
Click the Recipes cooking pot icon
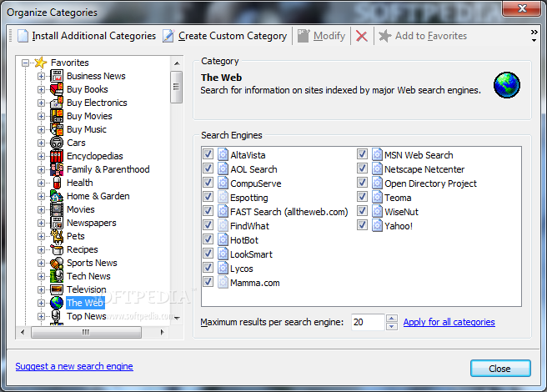tap(57, 249)
